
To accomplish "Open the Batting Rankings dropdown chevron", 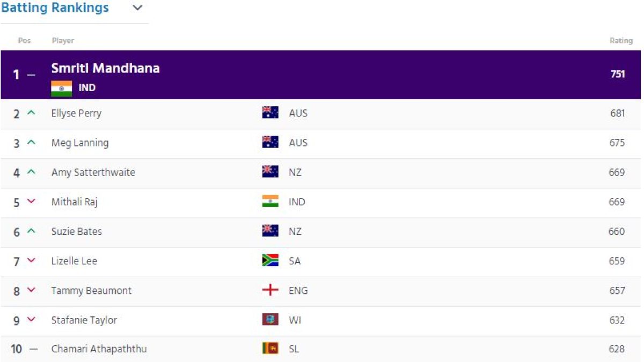I will coord(138,8).
